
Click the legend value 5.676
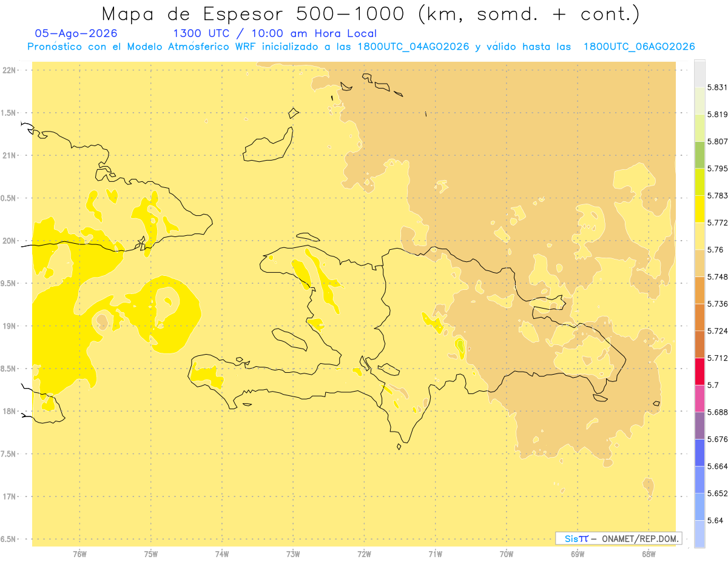coord(717,439)
